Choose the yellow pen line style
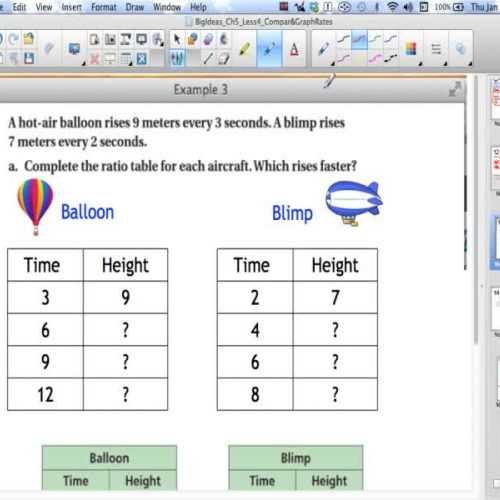The width and height of the screenshot is (500, 500). coord(359,59)
